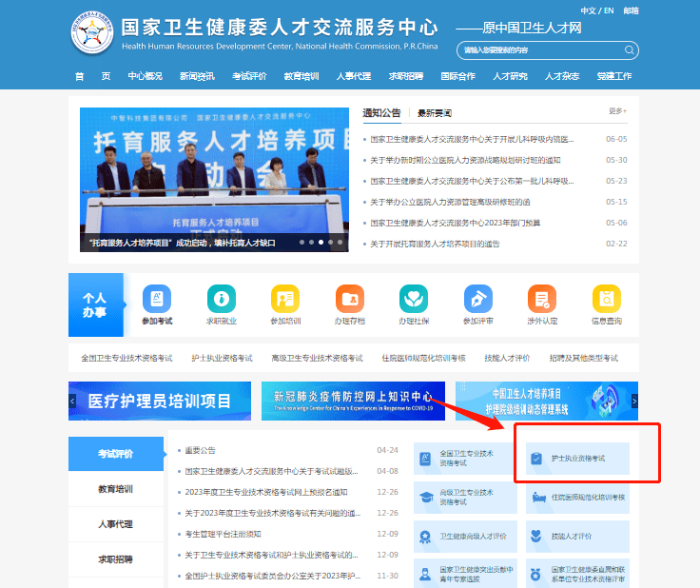
Task: Open 人事代理 top navigation menu
Action: click(x=354, y=76)
